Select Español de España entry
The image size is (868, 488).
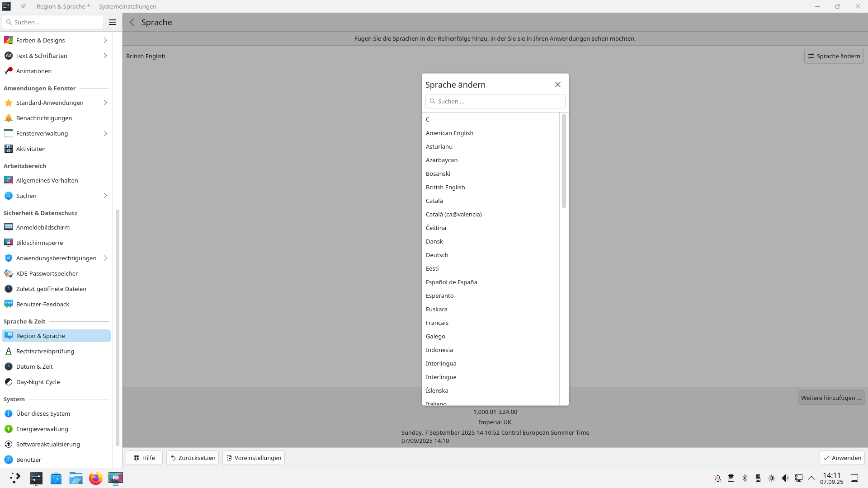click(x=491, y=282)
